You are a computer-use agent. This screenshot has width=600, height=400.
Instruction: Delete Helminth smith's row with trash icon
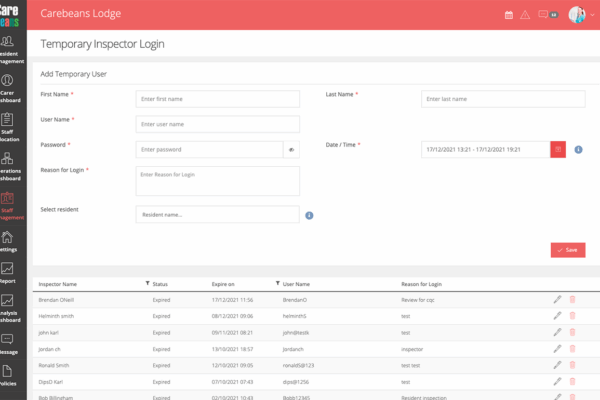[x=572, y=315]
